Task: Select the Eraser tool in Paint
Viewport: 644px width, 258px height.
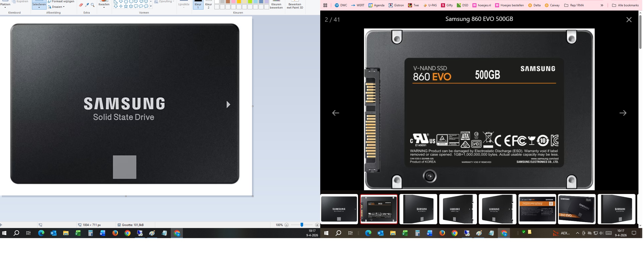Action: 81,5
